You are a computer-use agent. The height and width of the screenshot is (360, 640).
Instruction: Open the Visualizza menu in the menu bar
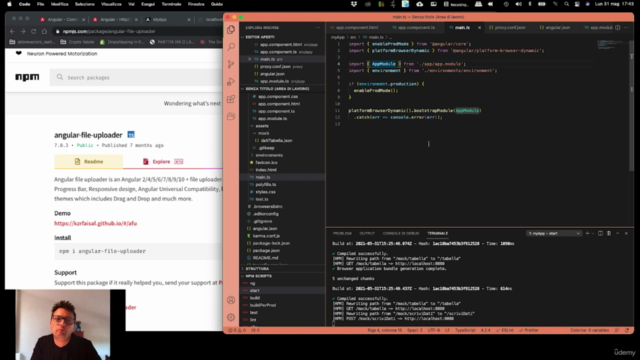point(111,4)
